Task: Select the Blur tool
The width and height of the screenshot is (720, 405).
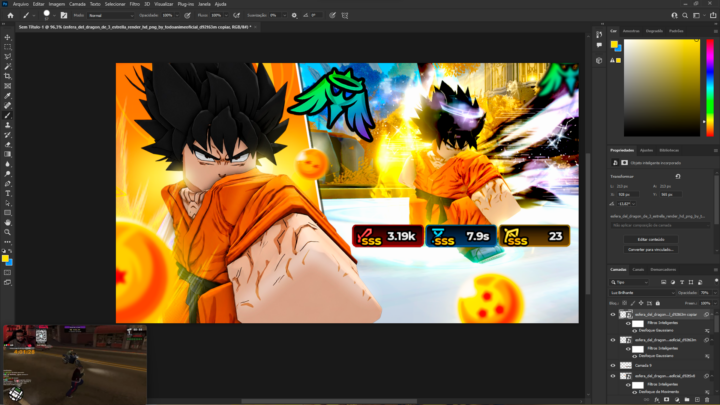Action: click(x=7, y=164)
